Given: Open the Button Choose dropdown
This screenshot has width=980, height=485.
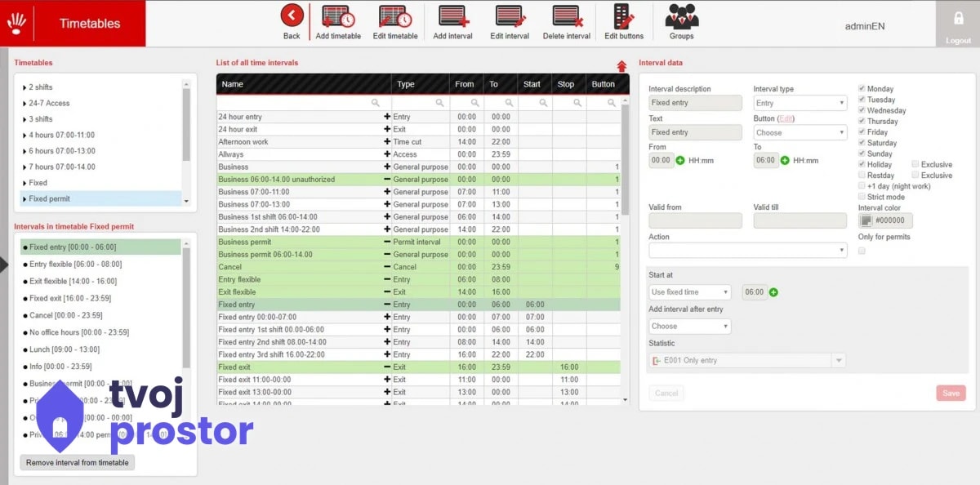Looking at the screenshot, I should coord(800,132).
